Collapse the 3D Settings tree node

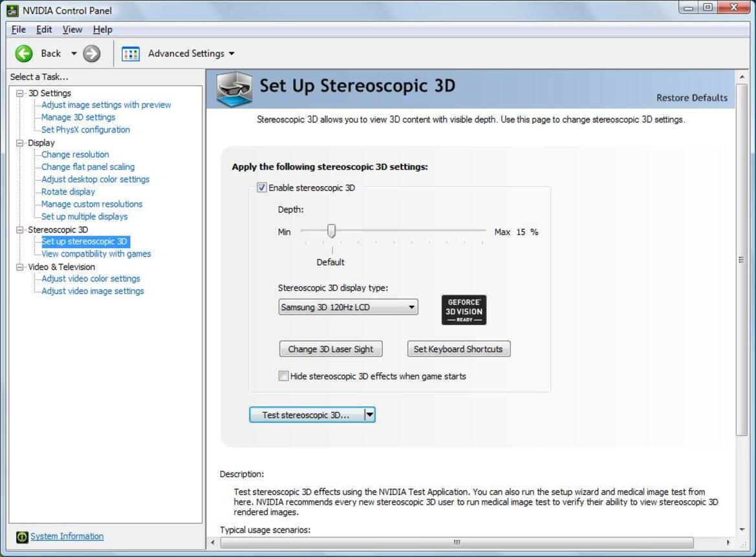tap(20, 93)
